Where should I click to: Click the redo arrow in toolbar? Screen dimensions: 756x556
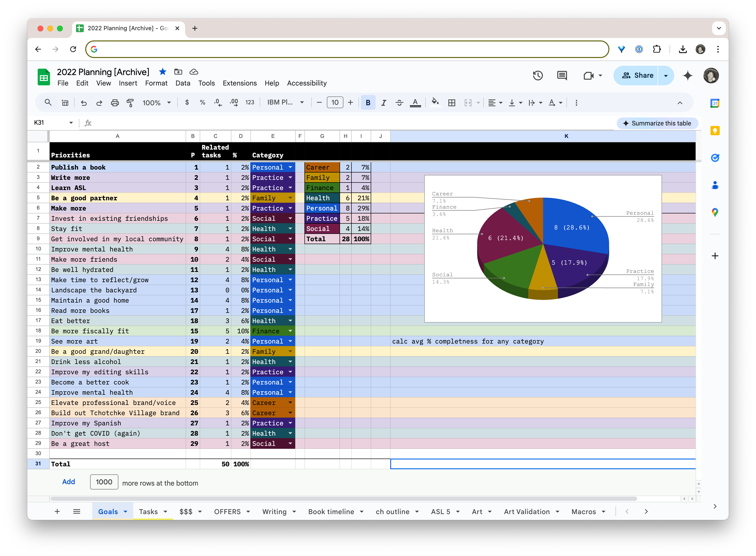tap(99, 103)
